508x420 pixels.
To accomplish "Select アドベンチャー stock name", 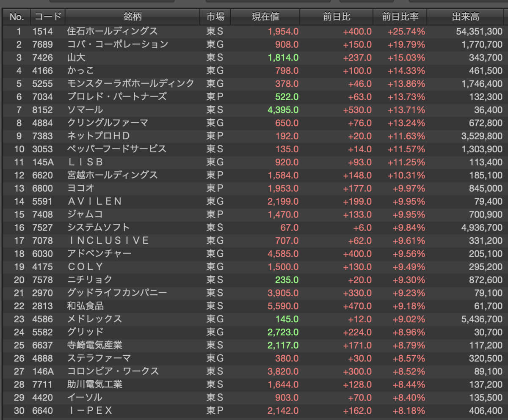I will (99, 254).
